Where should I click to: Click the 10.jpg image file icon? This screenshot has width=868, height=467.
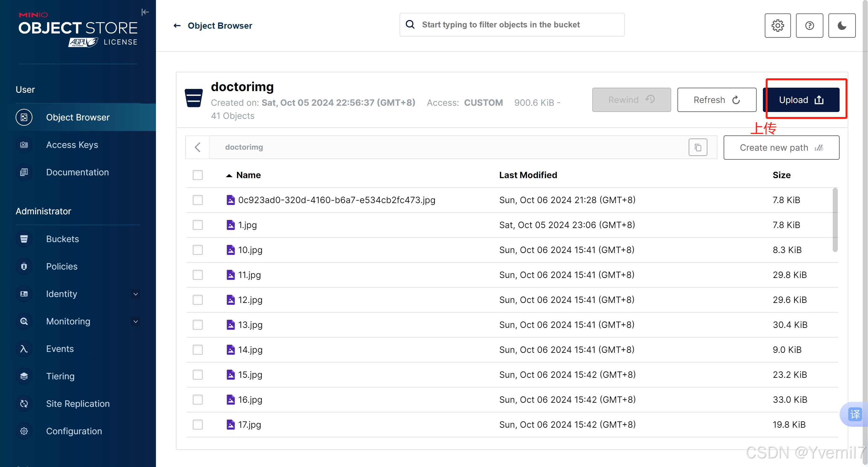point(230,250)
